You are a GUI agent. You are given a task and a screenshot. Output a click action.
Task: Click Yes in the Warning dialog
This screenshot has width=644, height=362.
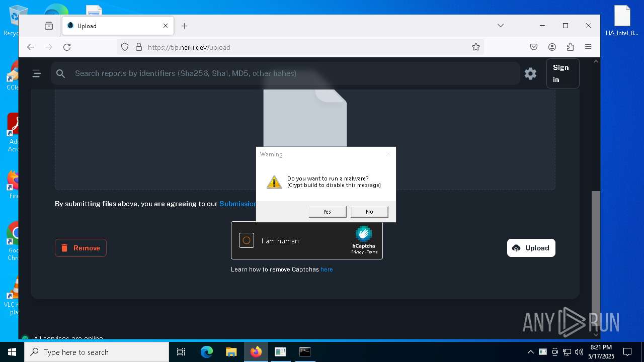coord(328,212)
